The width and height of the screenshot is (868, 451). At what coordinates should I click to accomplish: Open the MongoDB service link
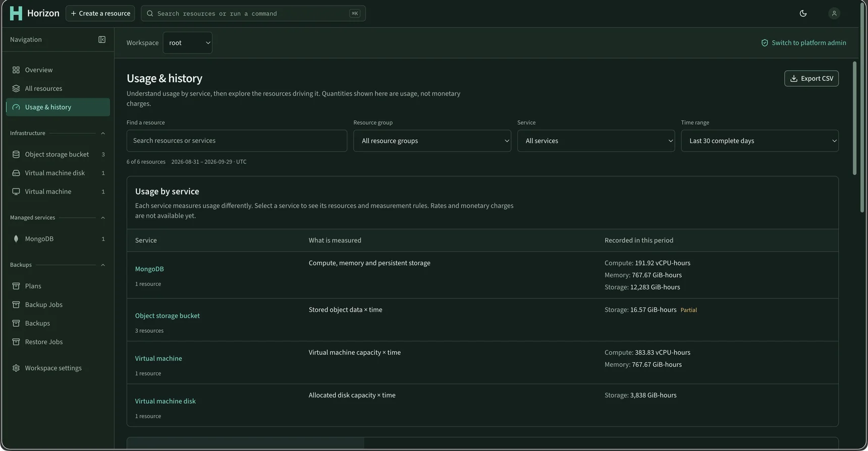(149, 269)
